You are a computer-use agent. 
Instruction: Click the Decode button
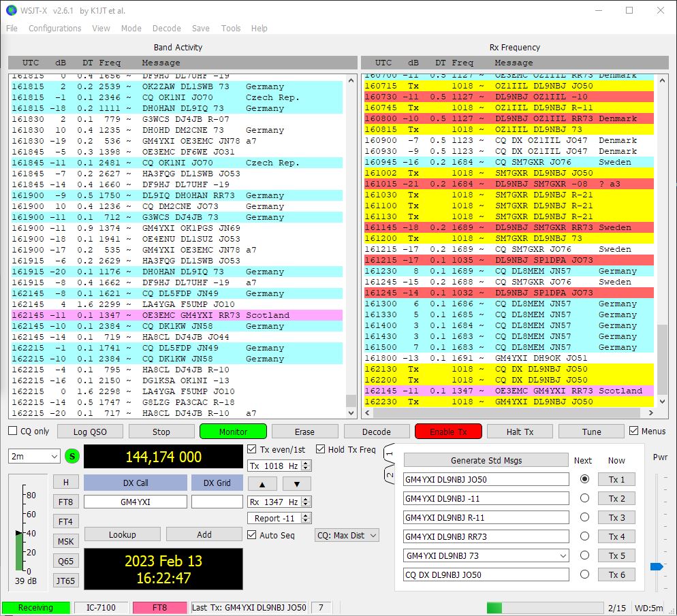point(377,432)
